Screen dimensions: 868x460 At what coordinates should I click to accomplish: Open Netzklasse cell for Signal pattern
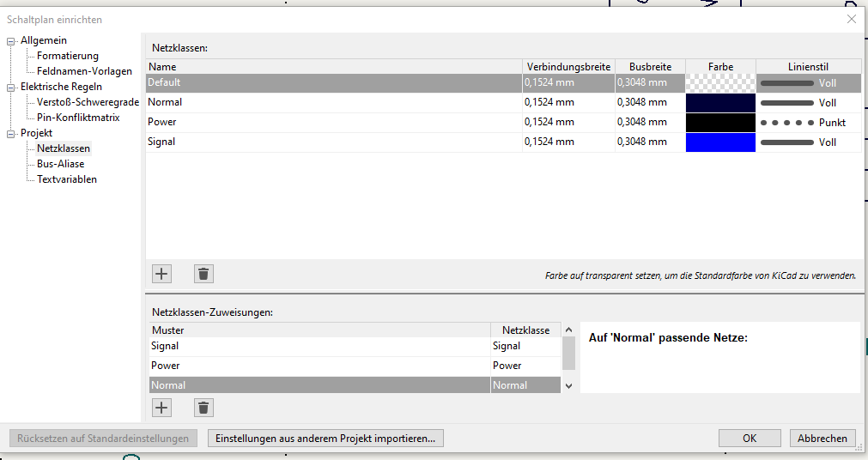tap(526, 346)
